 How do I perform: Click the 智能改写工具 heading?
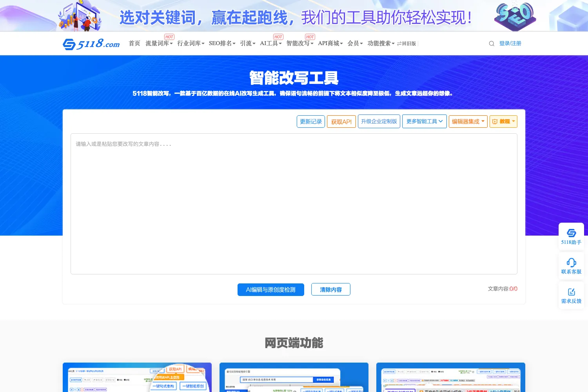[x=294, y=78]
